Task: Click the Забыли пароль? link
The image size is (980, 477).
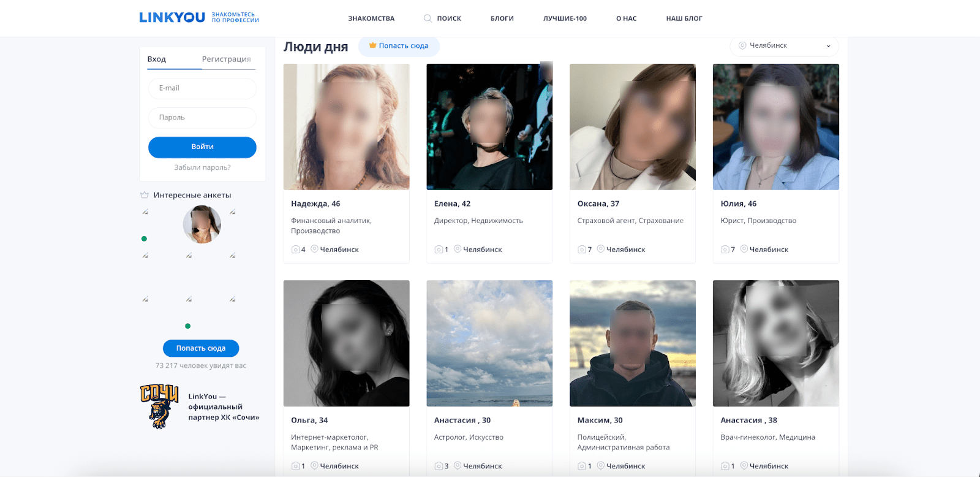Action: click(x=202, y=167)
